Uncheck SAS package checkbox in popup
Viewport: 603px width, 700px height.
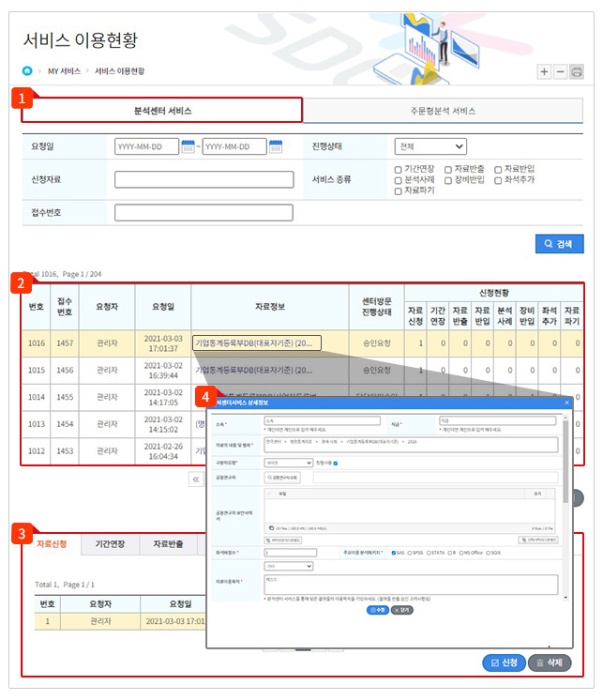click(393, 553)
